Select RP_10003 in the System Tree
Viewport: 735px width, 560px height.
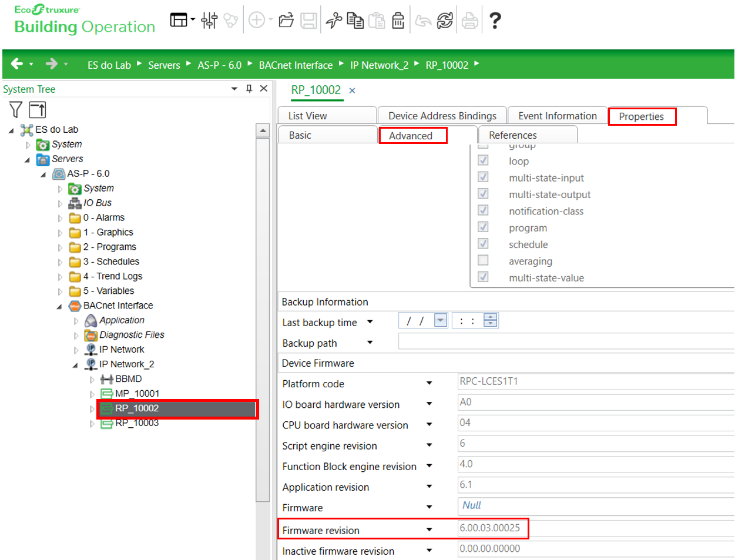pyautogui.click(x=137, y=422)
